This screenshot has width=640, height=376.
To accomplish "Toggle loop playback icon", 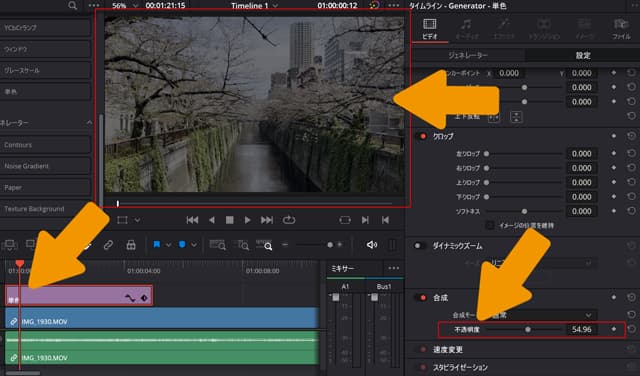I will coord(289,220).
